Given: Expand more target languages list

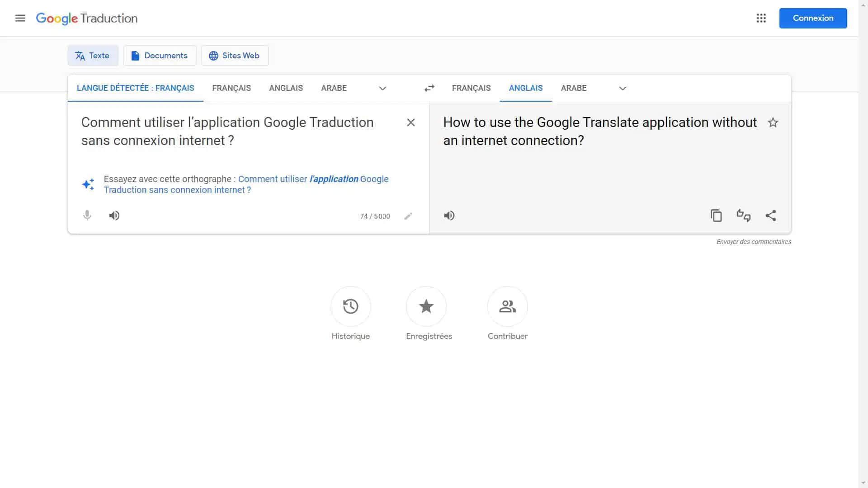Looking at the screenshot, I should tap(622, 88).
